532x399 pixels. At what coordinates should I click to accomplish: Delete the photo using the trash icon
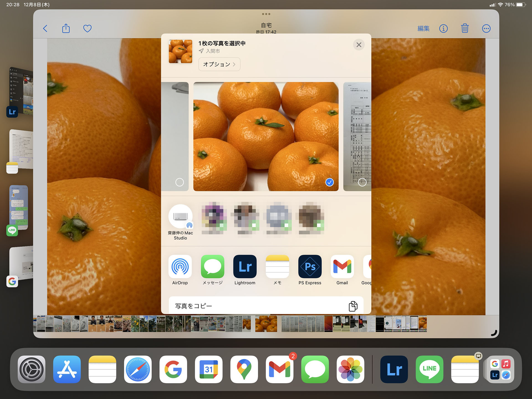[x=465, y=28]
